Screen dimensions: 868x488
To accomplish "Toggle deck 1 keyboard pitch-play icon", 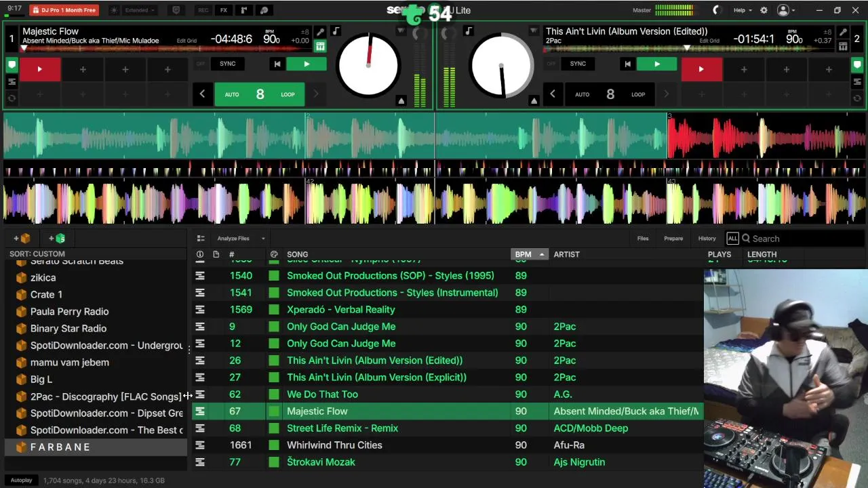I will tap(320, 46).
